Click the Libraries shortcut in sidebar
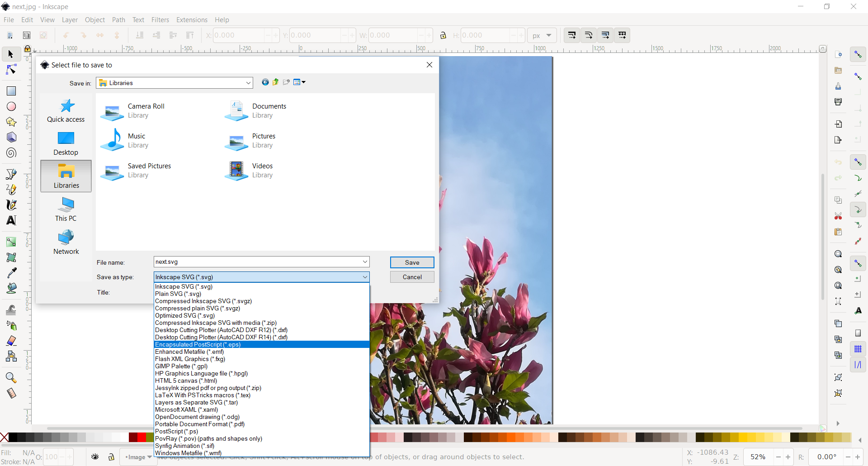 (66, 176)
